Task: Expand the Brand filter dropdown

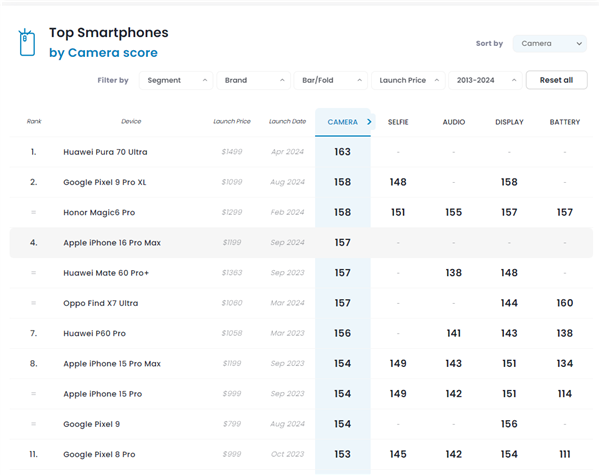Action: pyautogui.click(x=254, y=80)
